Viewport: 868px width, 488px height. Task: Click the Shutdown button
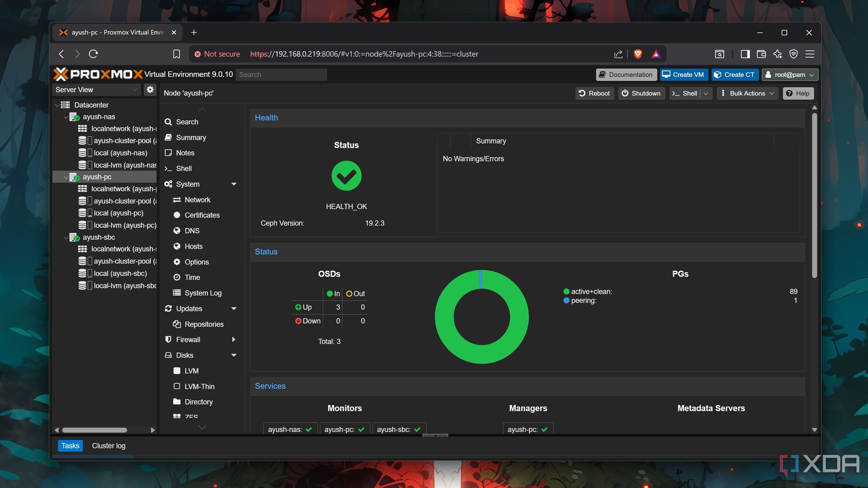(641, 93)
